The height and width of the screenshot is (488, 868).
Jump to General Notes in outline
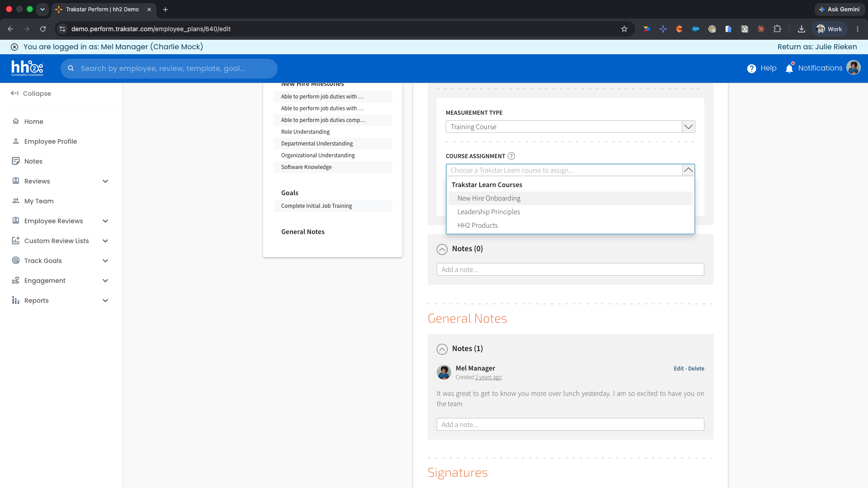(303, 232)
